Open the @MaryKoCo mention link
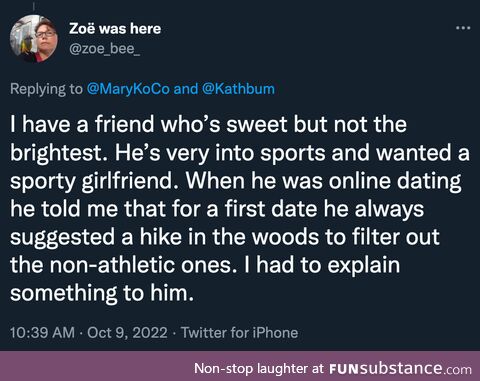The width and height of the screenshot is (480, 381). 128,89
